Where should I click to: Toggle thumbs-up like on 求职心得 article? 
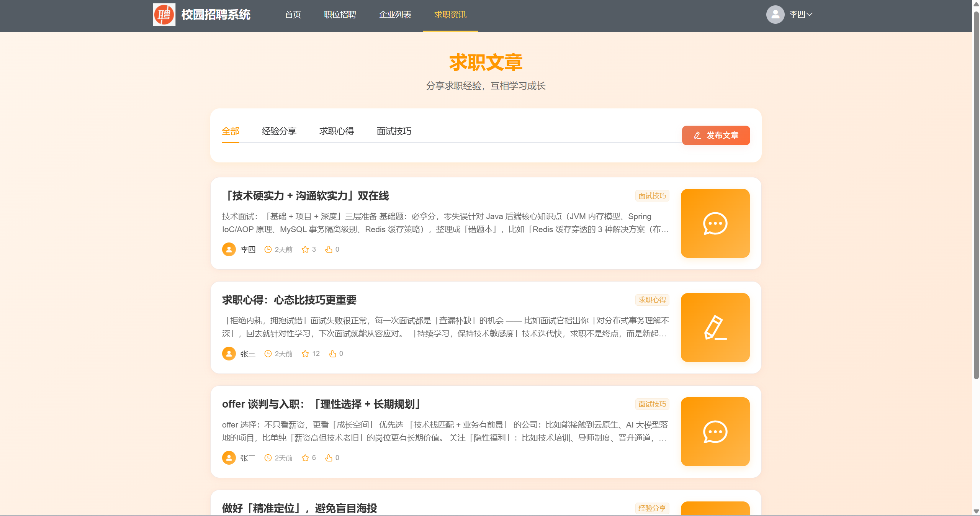click(332, 353)
